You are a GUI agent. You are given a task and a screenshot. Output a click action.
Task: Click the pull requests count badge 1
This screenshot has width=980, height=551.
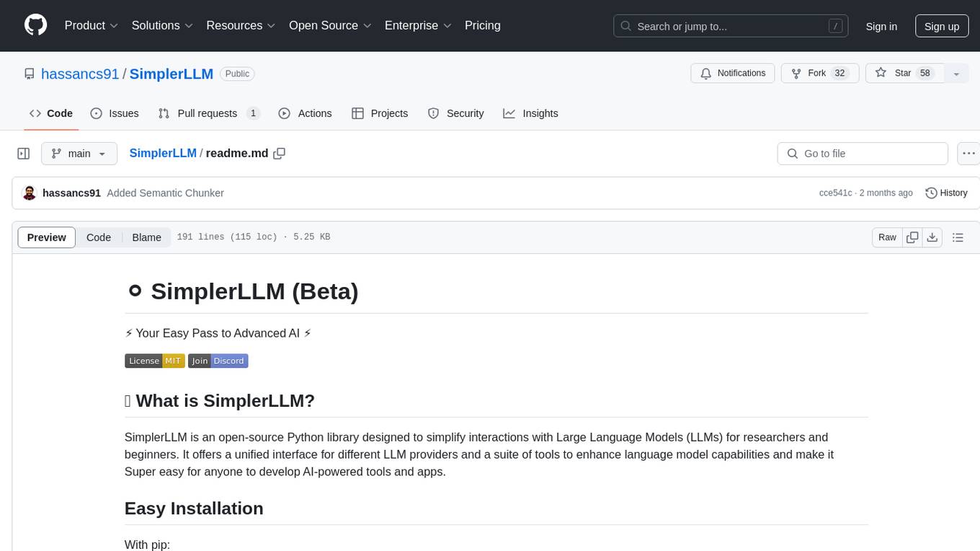pyautogui.click(x=253, y=113)
